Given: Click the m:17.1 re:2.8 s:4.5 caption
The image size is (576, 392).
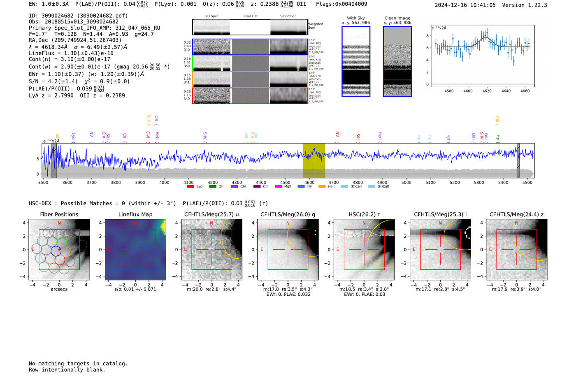Looking at the screenshot, I should click(440, 289).
